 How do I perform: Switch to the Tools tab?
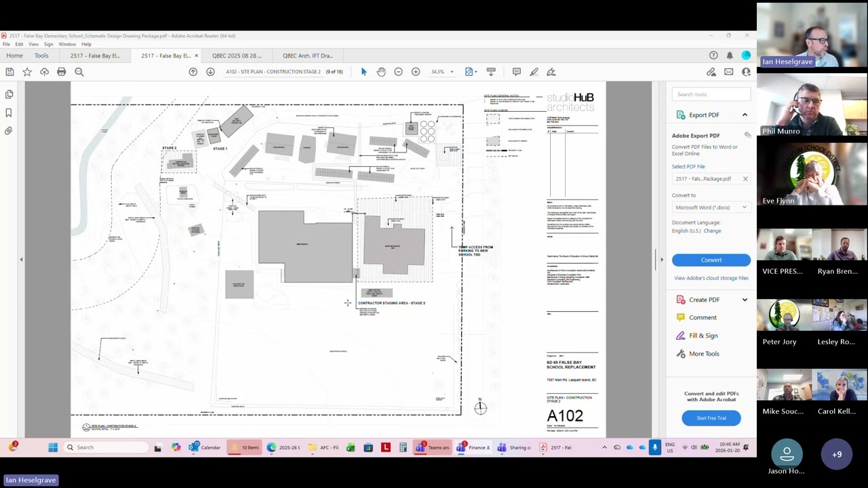pos(41,56)
